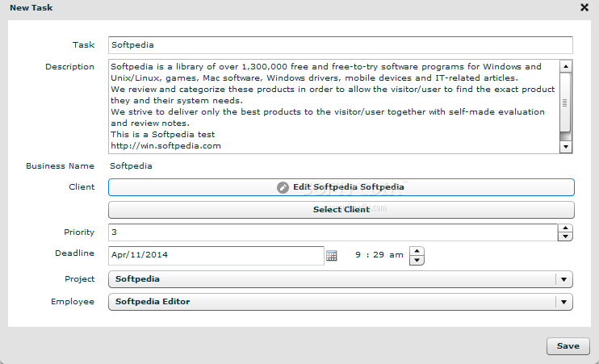Close the New Task dialog
Viewport: 599px width, 364px height.
584,7
